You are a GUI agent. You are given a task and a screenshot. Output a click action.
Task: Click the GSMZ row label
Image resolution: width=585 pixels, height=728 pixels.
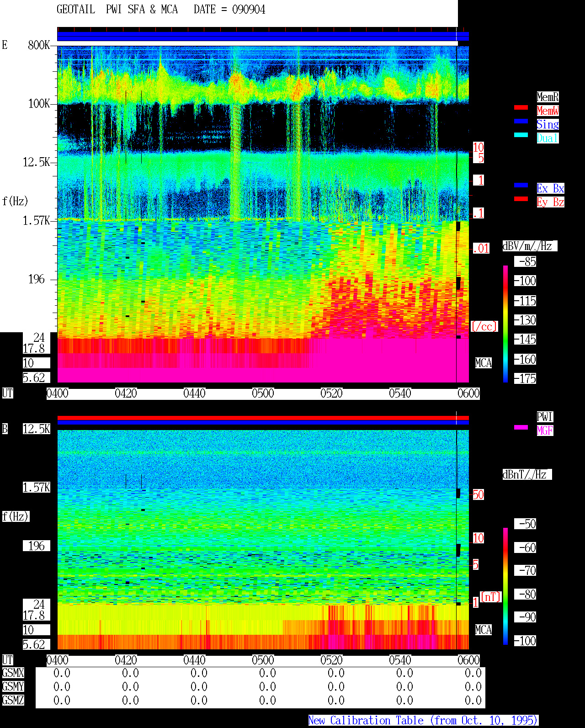(x=13, y=701)
